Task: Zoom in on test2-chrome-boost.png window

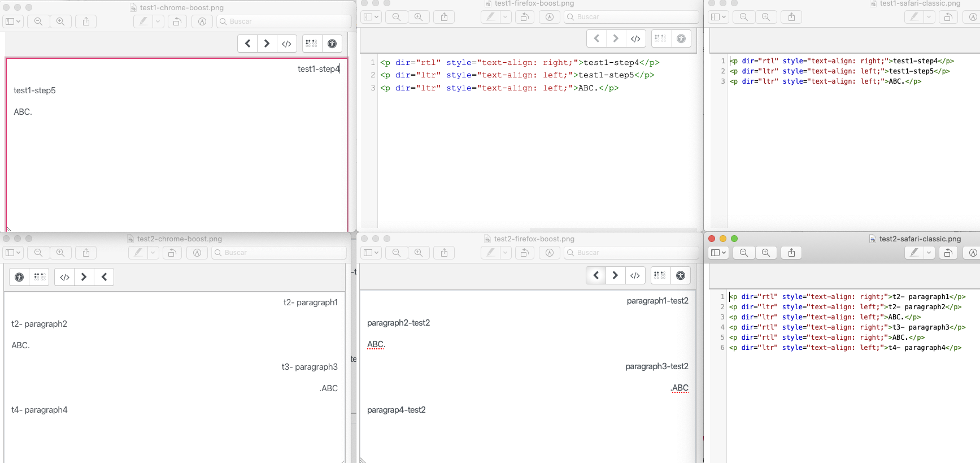Action: [60, 253]
